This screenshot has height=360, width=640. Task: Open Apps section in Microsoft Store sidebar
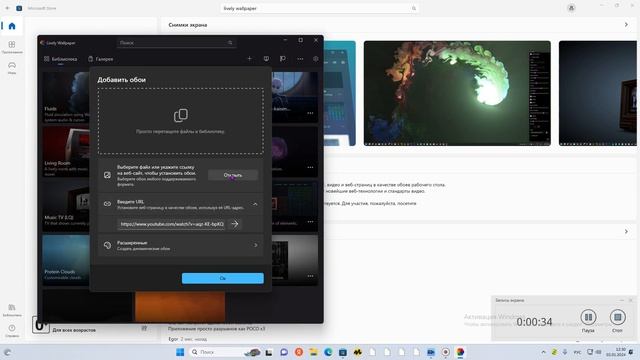12,47
